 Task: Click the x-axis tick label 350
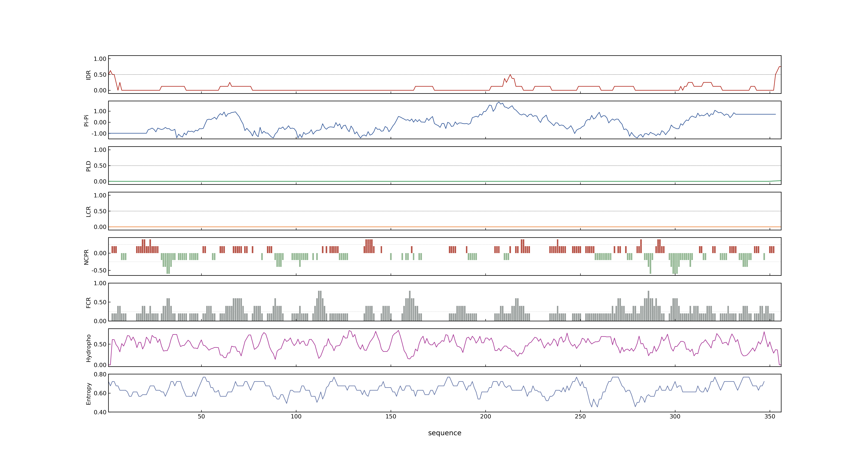coord(770,416)
